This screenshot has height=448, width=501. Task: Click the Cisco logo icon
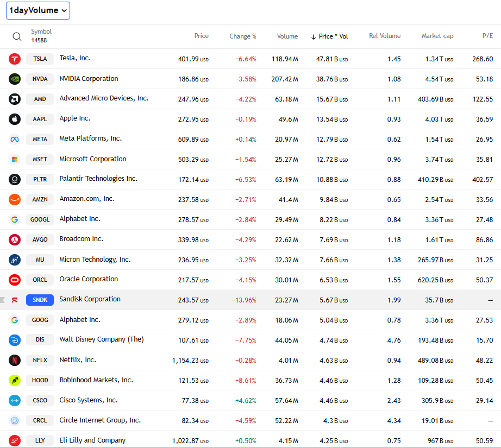click(x=15, y=400)
